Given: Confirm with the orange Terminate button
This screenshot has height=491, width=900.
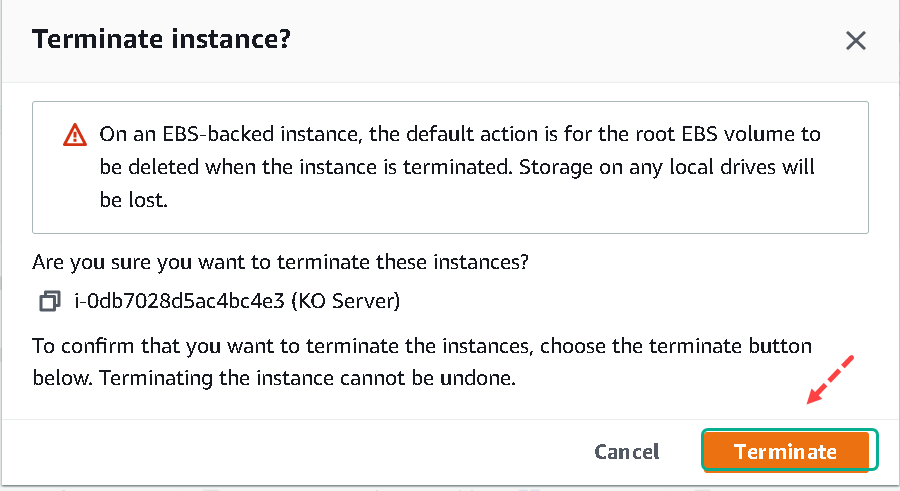Looking at the screenshot, I should coord(785,451).
